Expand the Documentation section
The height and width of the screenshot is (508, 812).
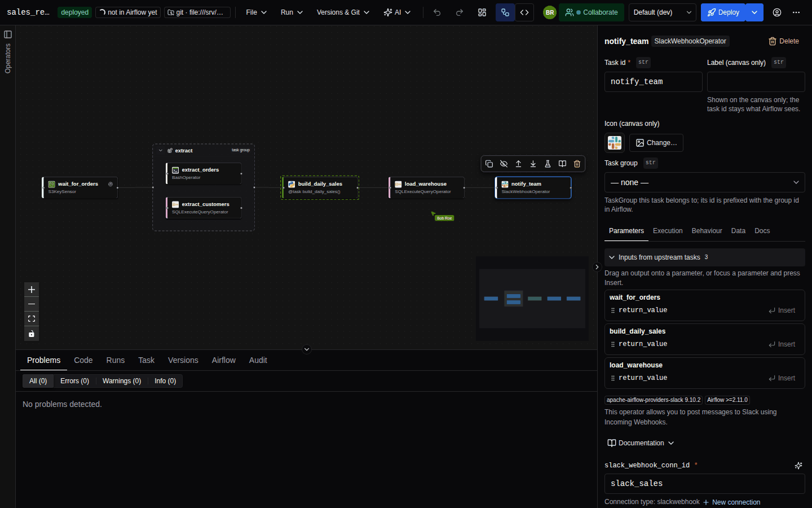(x=641, y=443)
